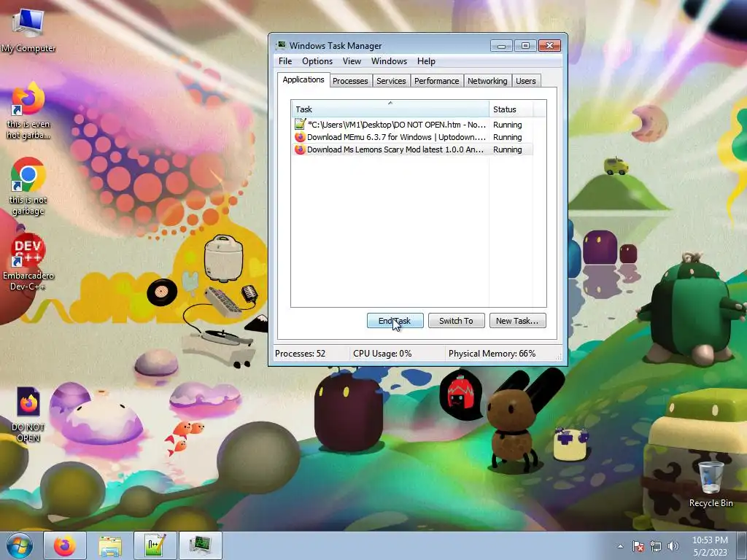This screenshot has width=747, height=560.
Task: Switch to the Performance tab
Action: 436,81
